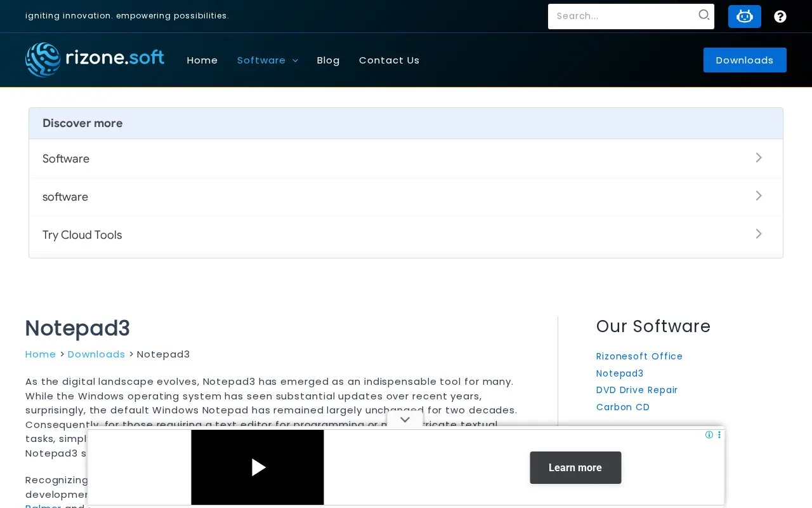Open the Contact Us menu item
This screenshot has height=508, width=812.
pos(390,60)
